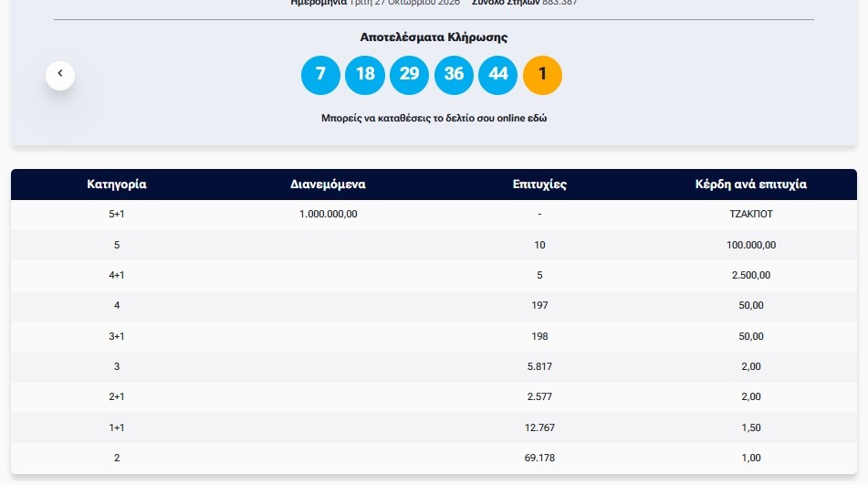Viewport: 868px width, 485px height.
Task: Click the 12.767 successes cell
Action: (x=539, y=427)
